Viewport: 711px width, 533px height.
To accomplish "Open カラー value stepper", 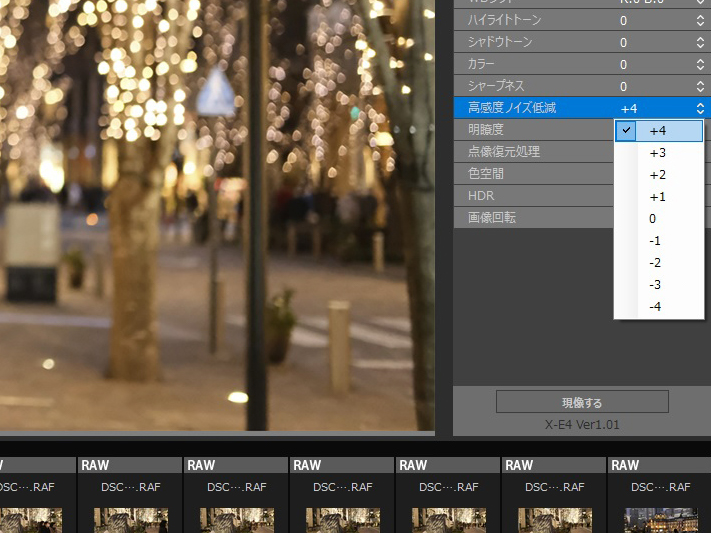I will click(x=700, y=64).
